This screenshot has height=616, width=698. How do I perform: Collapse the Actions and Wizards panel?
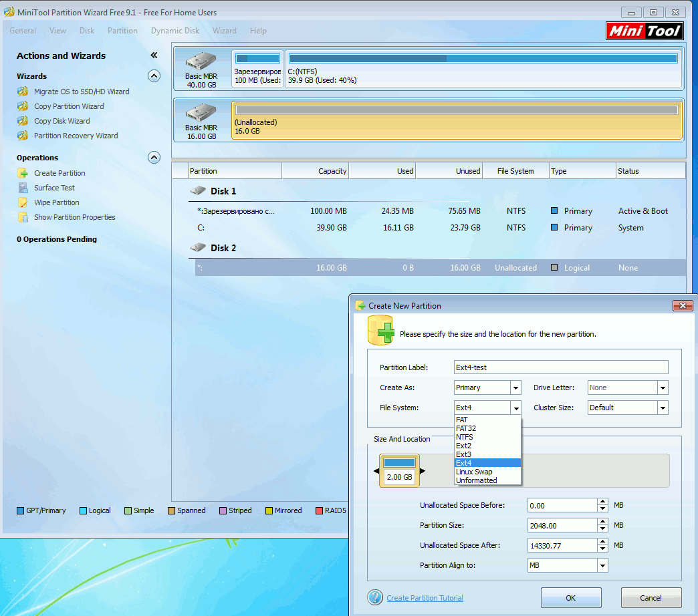click(x=154, y=55)
